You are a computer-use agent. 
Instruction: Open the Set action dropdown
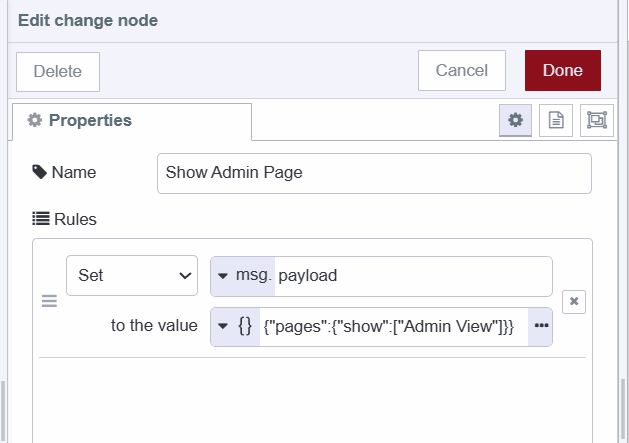(131, 275)
